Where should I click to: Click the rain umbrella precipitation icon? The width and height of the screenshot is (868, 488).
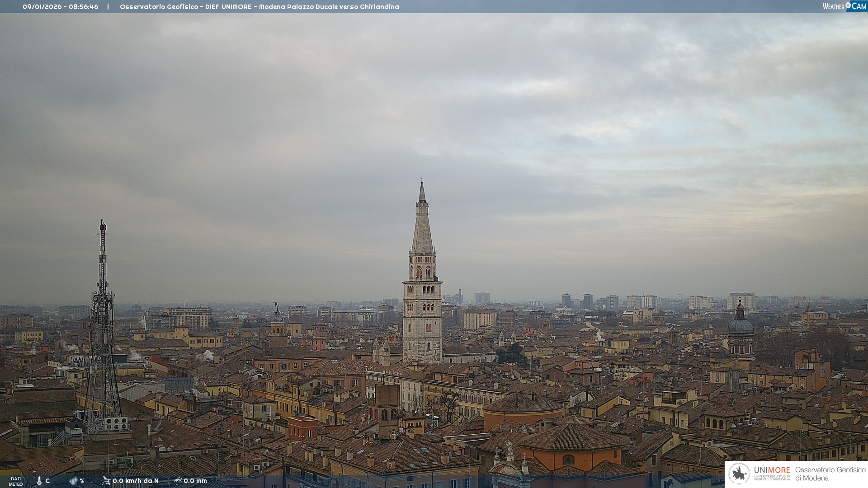click(178, 481)
